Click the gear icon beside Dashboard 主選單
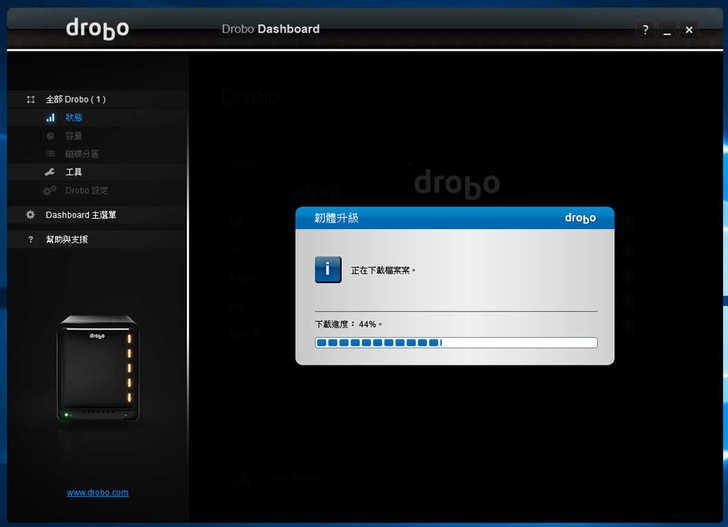Viewport: 728px width, 527px height. (31, 215)
